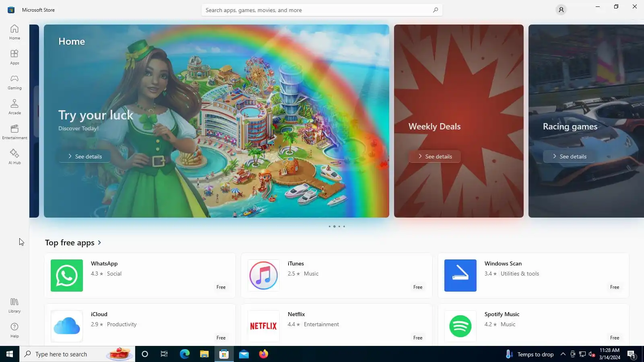Open Cortana circle in taskbar
644x362 pixels.
pos(145,354)
